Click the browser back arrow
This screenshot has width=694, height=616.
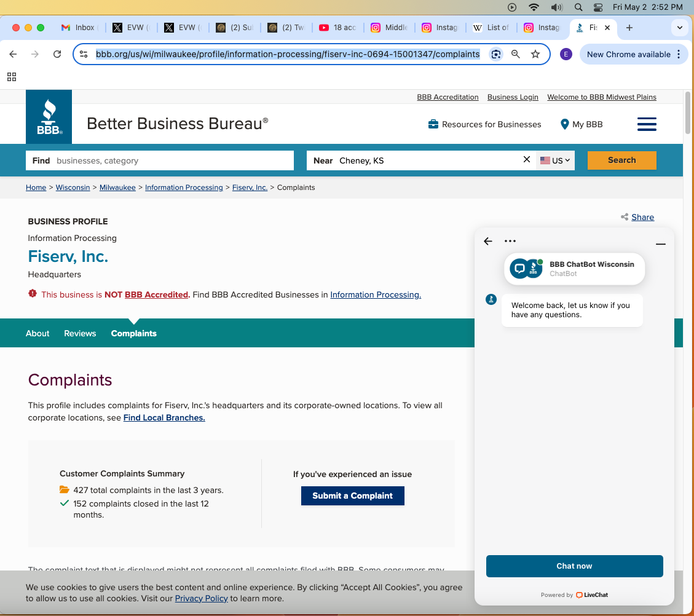point(14,54)
